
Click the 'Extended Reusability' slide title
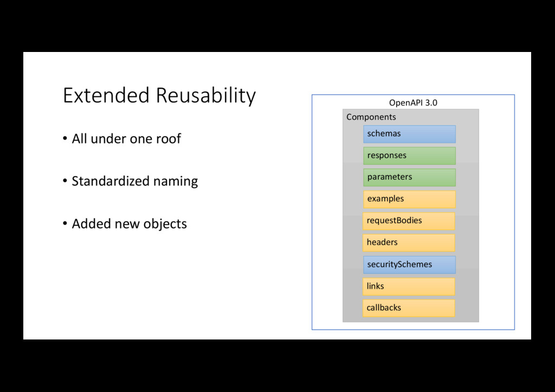(x=159, y=95)
